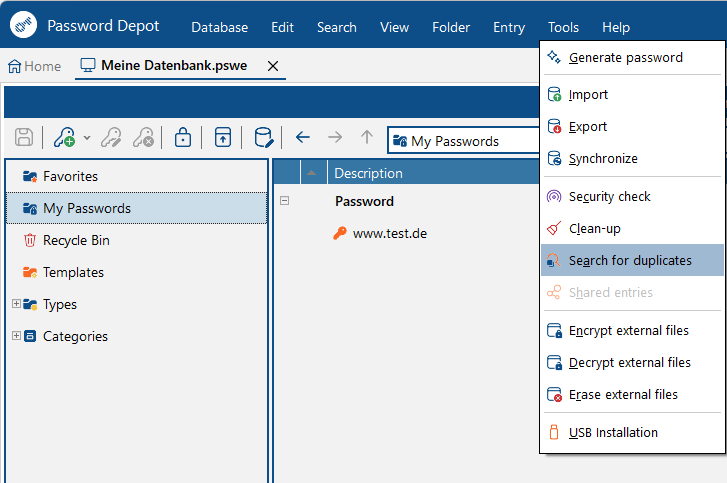Click the My Passwords folder path field

(464, 140)
